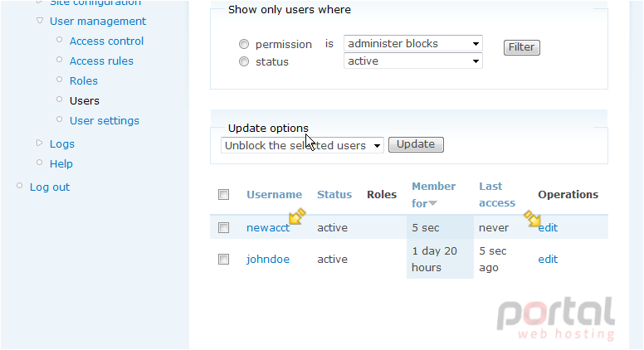Sort the table by Status
The width and height of the screenshot is (644, 350).
[334, 194]
